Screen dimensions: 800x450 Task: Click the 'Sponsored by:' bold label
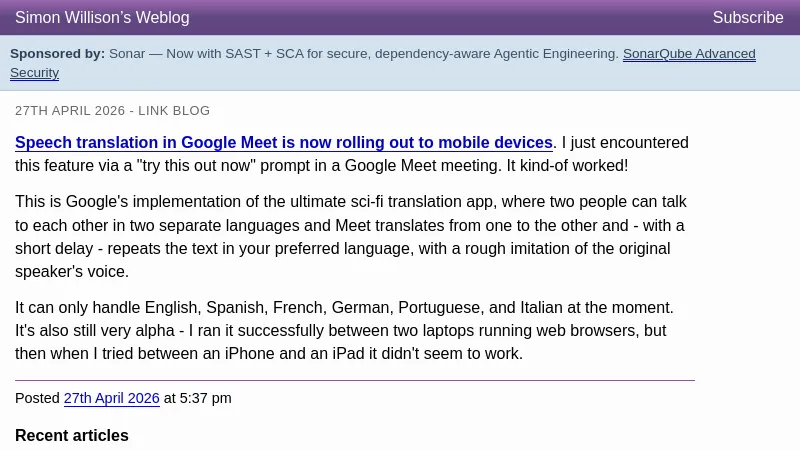coord(57,54)
